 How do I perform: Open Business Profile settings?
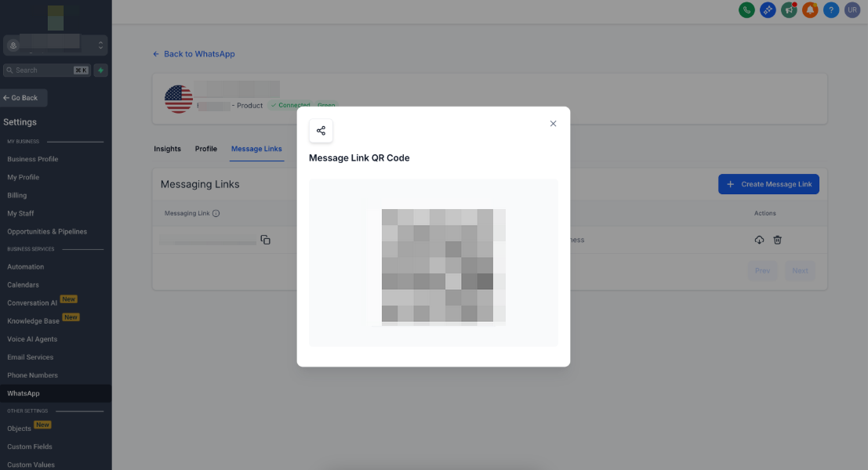pos(33,159)
